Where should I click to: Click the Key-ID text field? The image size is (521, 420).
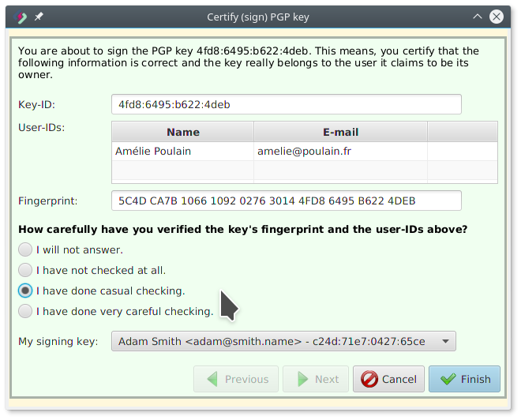click(286, 104)
